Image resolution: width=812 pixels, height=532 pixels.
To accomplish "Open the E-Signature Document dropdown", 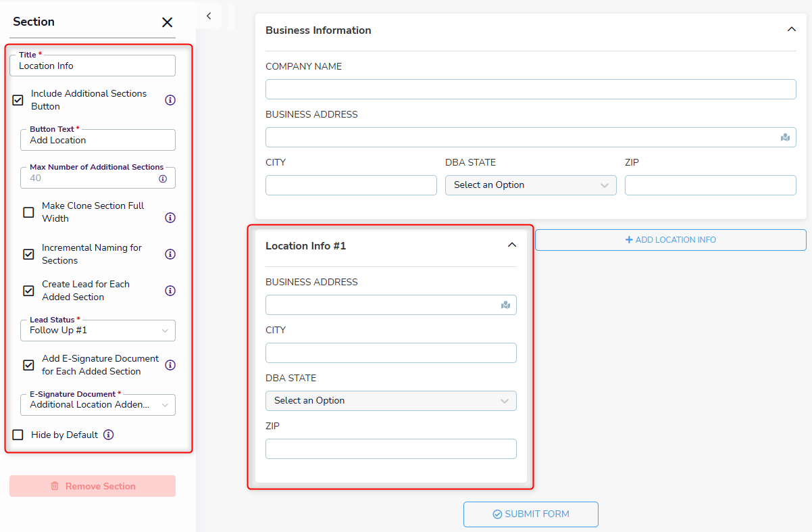I will 99,405.
